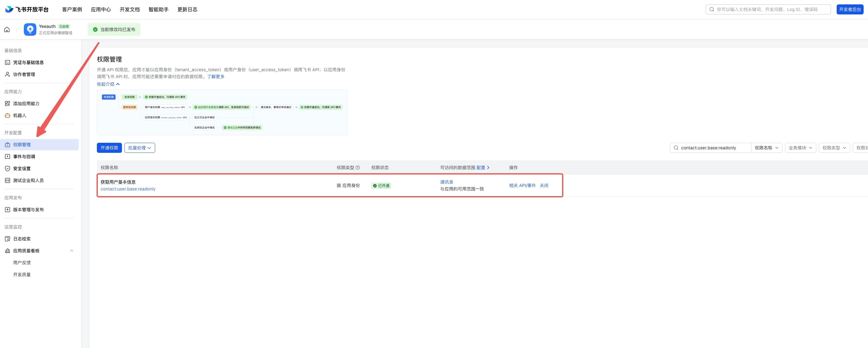868x348 pixels.
Task: Click contact:user.base:readonly permission link
Action: [x=128, y=189]
